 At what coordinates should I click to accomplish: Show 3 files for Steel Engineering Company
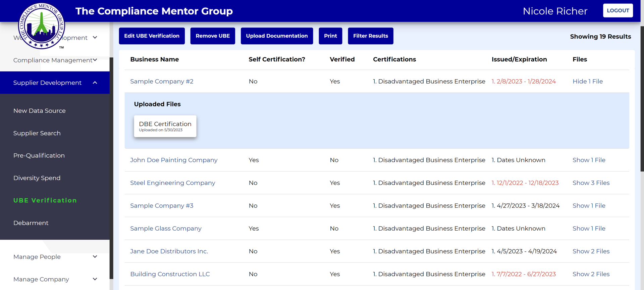tap(591, 183)
